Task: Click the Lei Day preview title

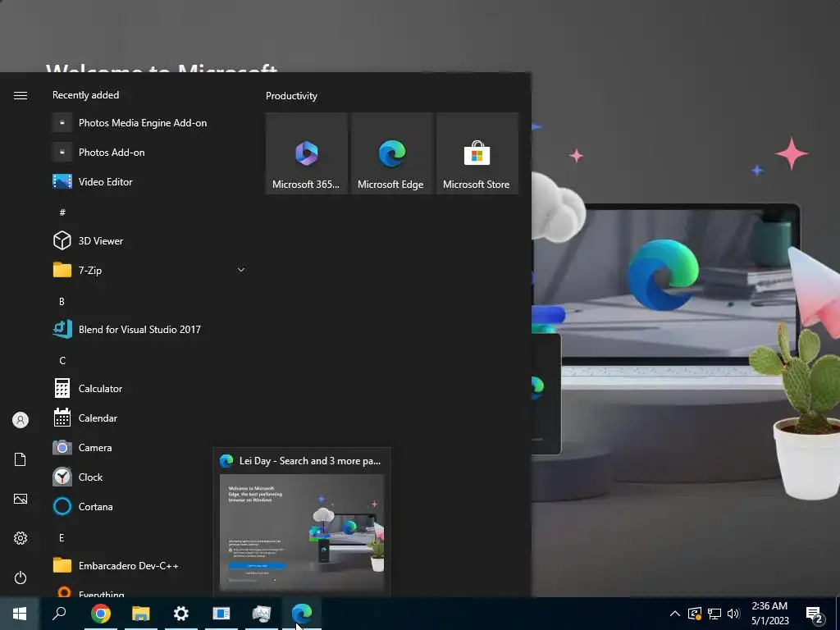Action: (x=309, y=461)
